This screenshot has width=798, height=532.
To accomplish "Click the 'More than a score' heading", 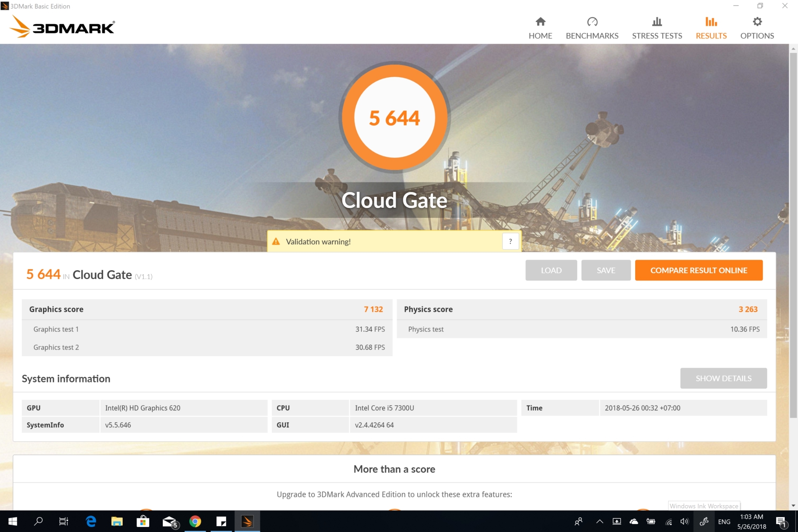I will pyautogui.click(x=394, y=469).
